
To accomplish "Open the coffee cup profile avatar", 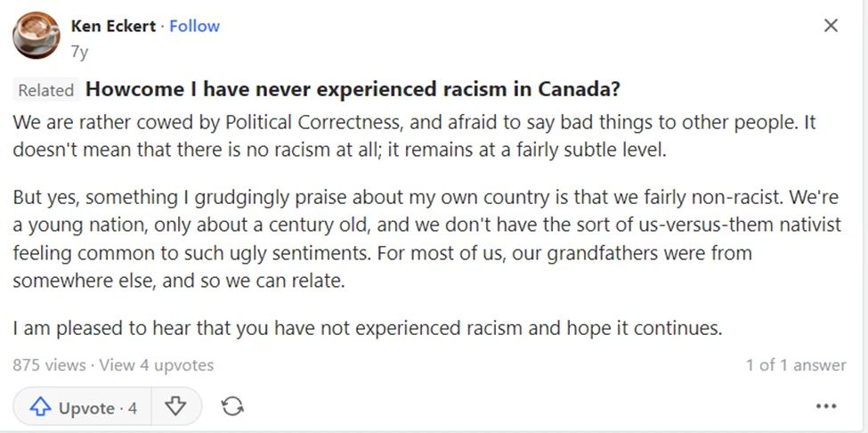I will pyautogui.click(x=36, y=36).
